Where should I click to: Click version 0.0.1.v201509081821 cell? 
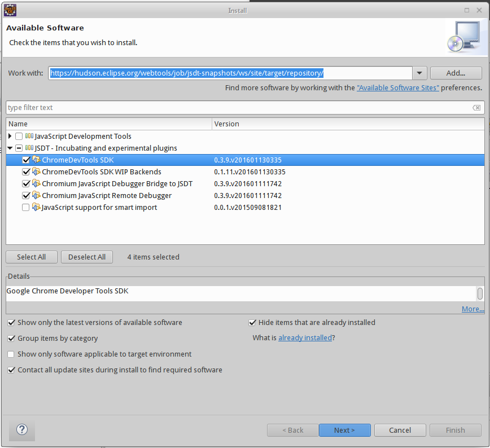(x=248, y=208)
